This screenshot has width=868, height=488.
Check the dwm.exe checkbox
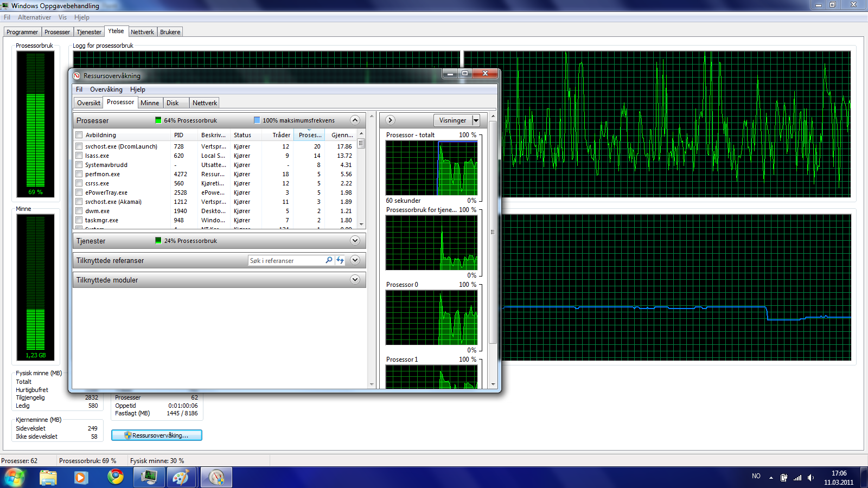pyautogui.click(x=79, y=211)
